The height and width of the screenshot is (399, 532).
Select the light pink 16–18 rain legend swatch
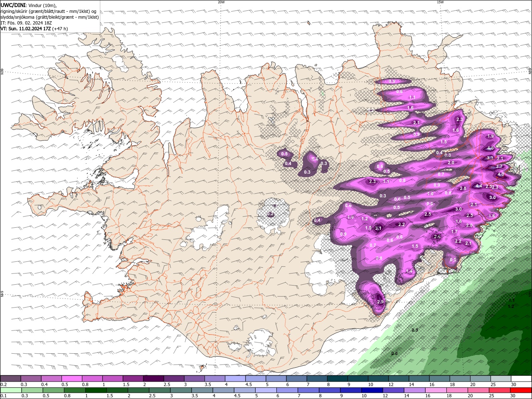point(436,390)
